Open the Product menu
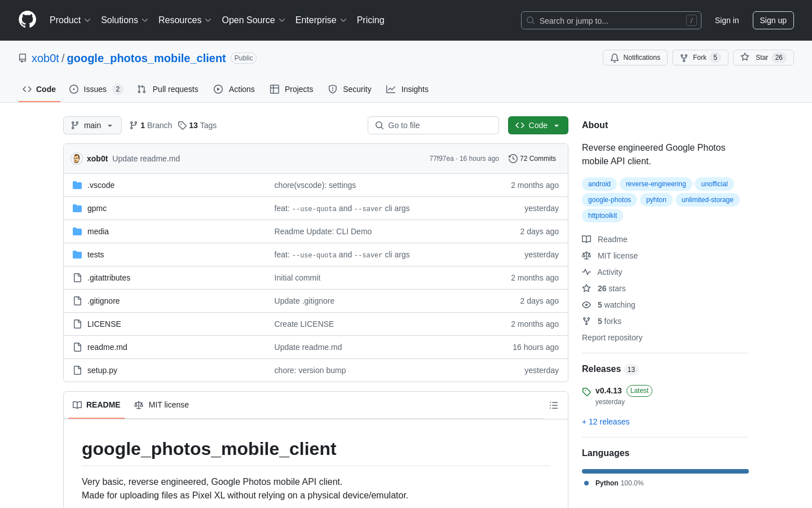Viewport: 812px width, 508px height. [70, 20]
